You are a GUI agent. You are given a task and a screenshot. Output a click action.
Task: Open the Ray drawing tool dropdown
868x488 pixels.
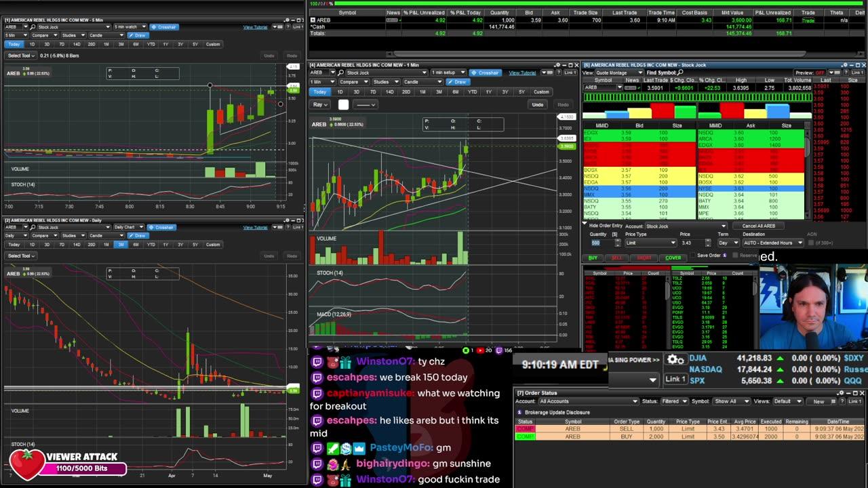(320, 104)
